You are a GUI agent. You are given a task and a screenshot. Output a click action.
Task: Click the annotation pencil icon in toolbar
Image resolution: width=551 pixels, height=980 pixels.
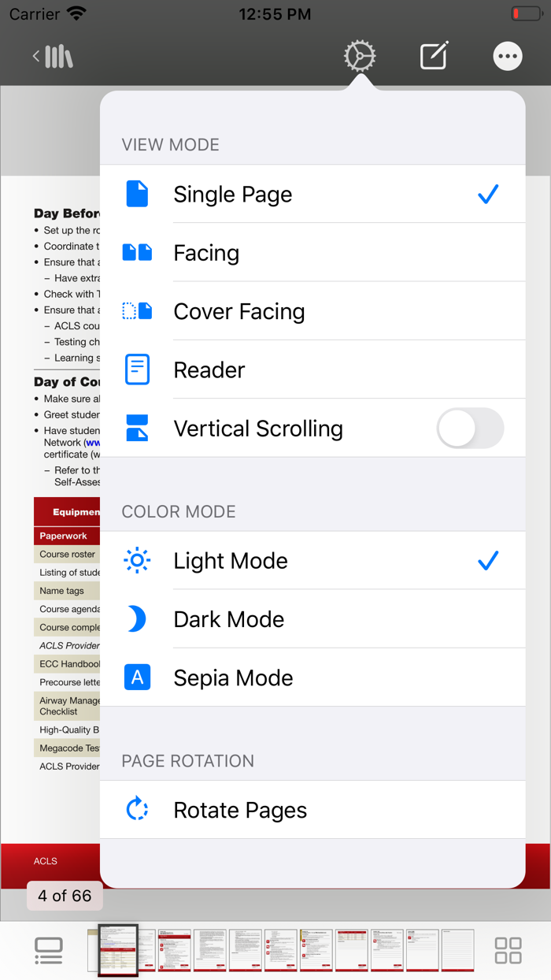(434, 55)
